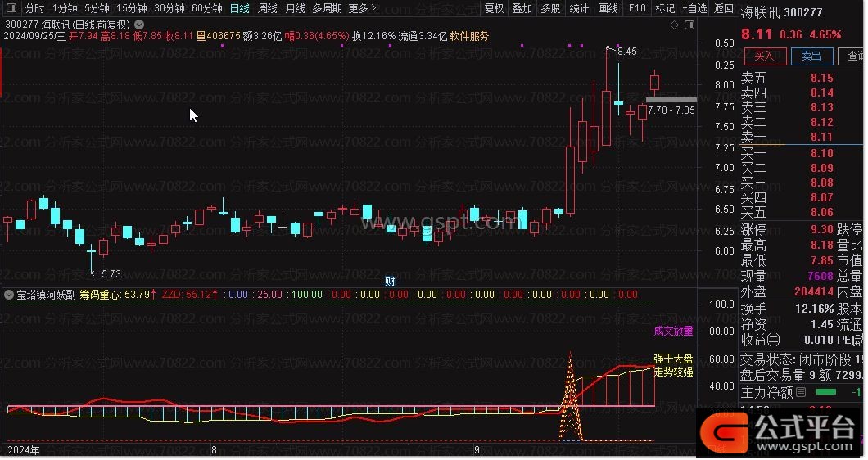Click the 强于大盘 signal label
This screenshot has height=460, width=868.
[673, 359]
